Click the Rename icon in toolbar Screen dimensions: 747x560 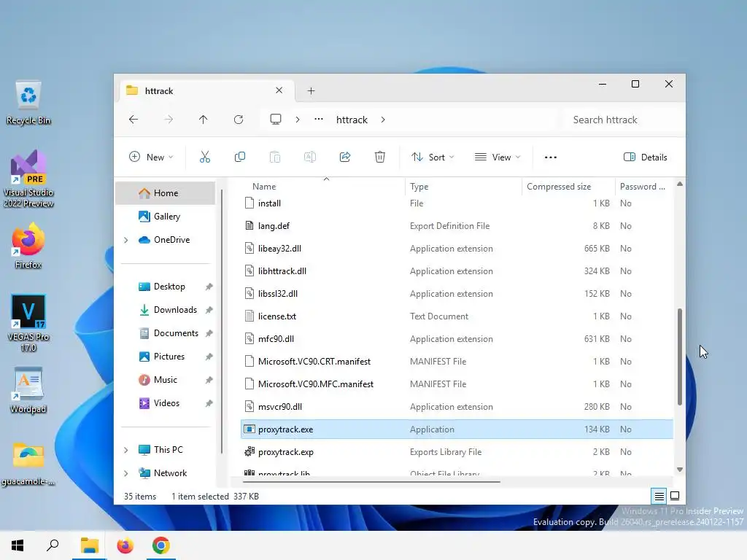tap(309, 157)
